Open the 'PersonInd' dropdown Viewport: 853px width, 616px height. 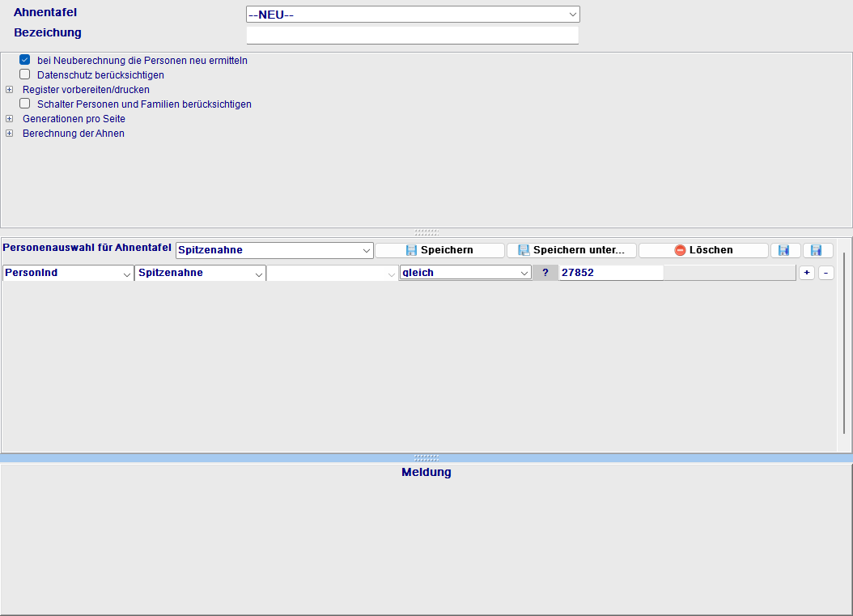tap(68, 273)
